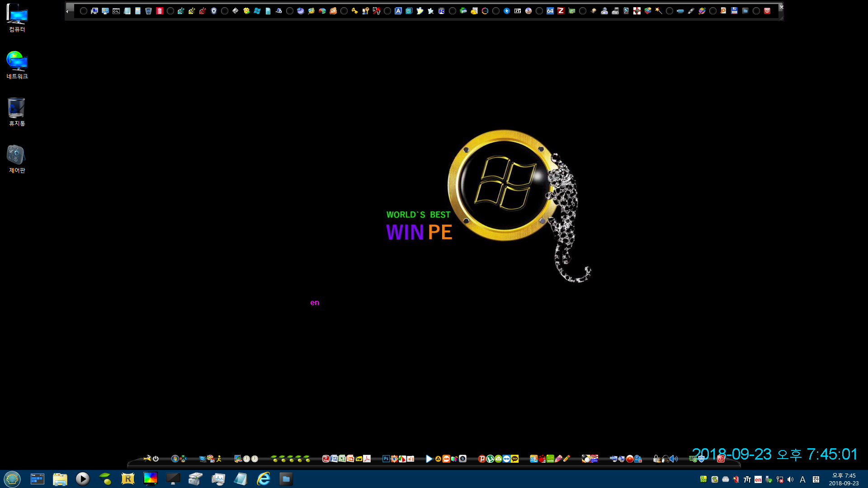Open the blue gear settings icon in top dock
868x488 pixels.
pyautogui.click(x=214, y=11)
